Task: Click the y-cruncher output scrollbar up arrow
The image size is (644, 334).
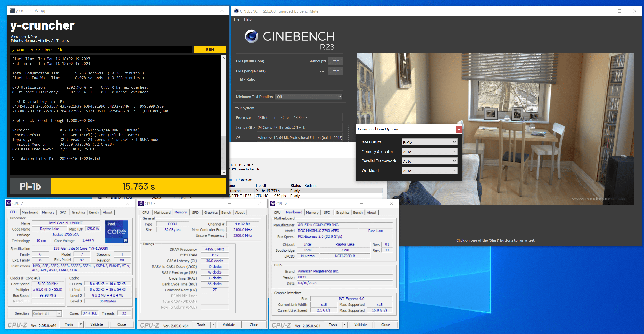Action: [224, 58]
